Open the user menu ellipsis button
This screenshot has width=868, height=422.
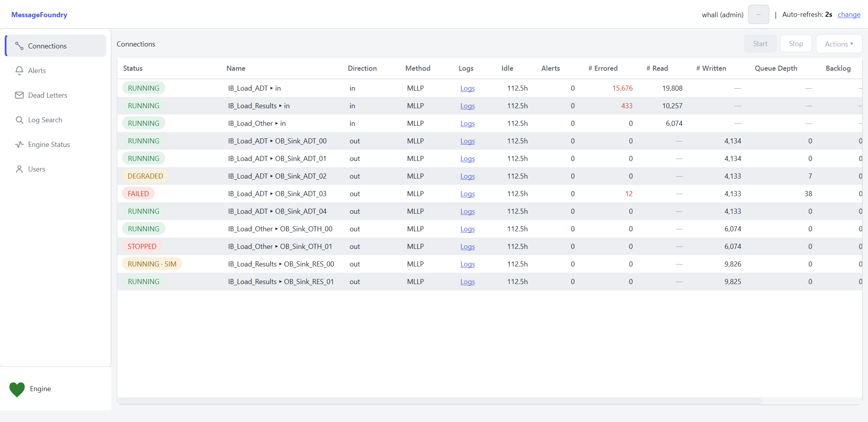[x=759, y=14]
